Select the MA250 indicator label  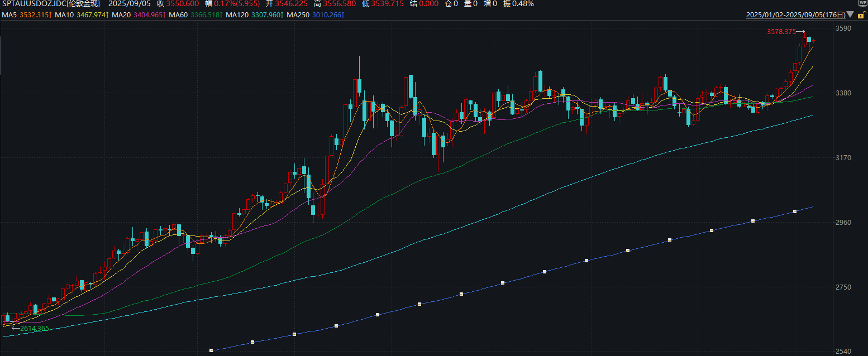click(x=298, y=15)
